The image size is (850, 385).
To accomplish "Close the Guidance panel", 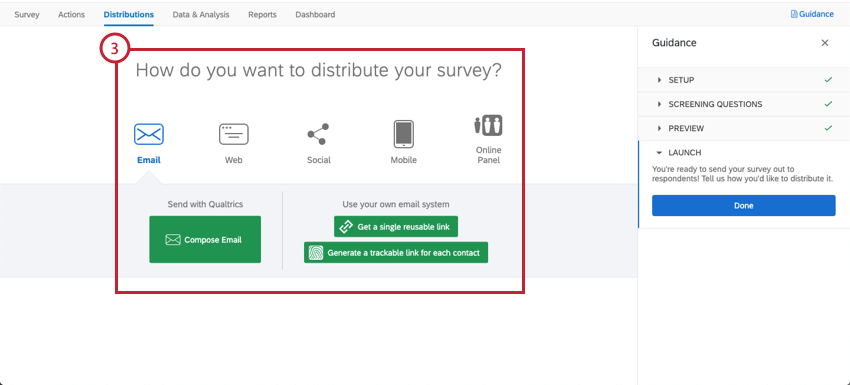I will (x=825, y=43).
